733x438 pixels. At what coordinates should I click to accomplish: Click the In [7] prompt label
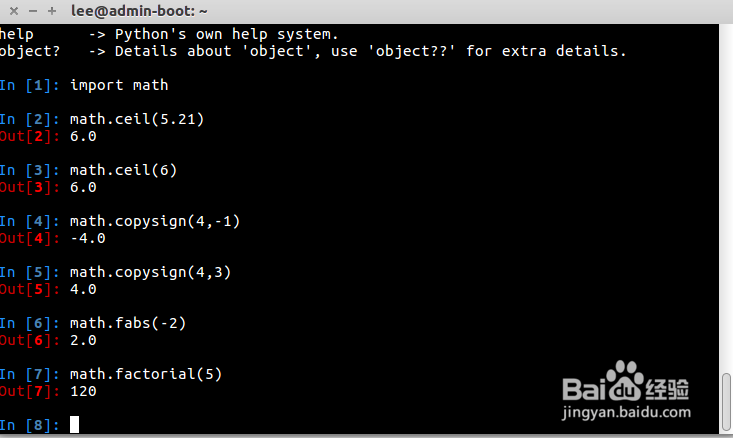click(x=30, y=374)
